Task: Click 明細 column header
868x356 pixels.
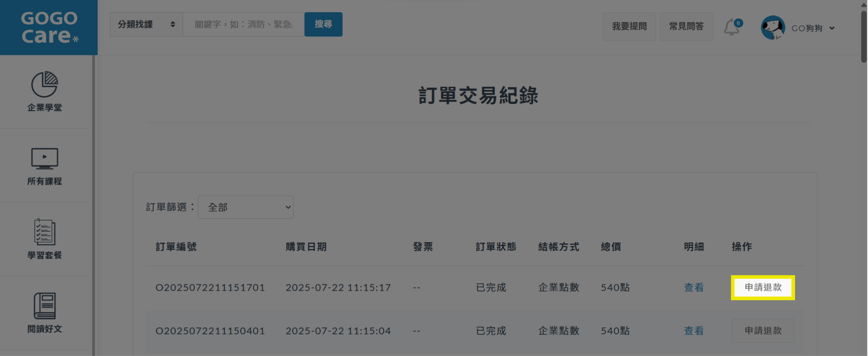Action: pos(694,247)
